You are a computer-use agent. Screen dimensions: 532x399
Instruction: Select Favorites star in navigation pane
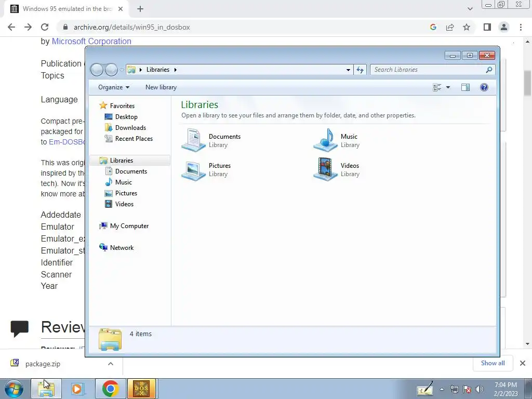pos(103,105)
